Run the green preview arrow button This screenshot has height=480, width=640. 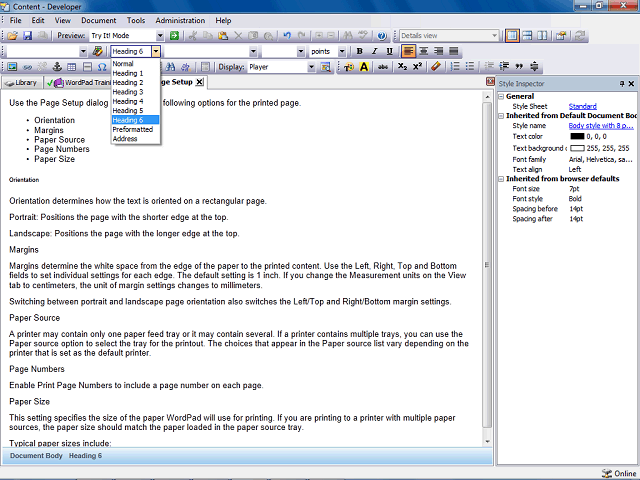pos(174,36)
